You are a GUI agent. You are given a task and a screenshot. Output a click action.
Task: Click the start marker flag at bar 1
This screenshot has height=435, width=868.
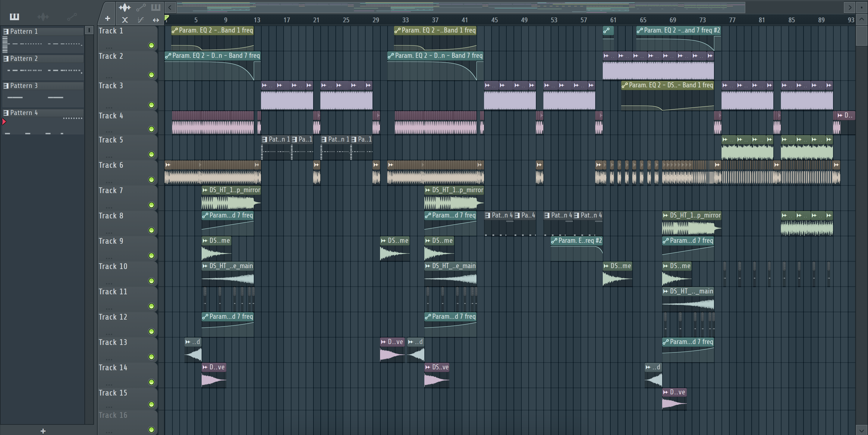167,18
